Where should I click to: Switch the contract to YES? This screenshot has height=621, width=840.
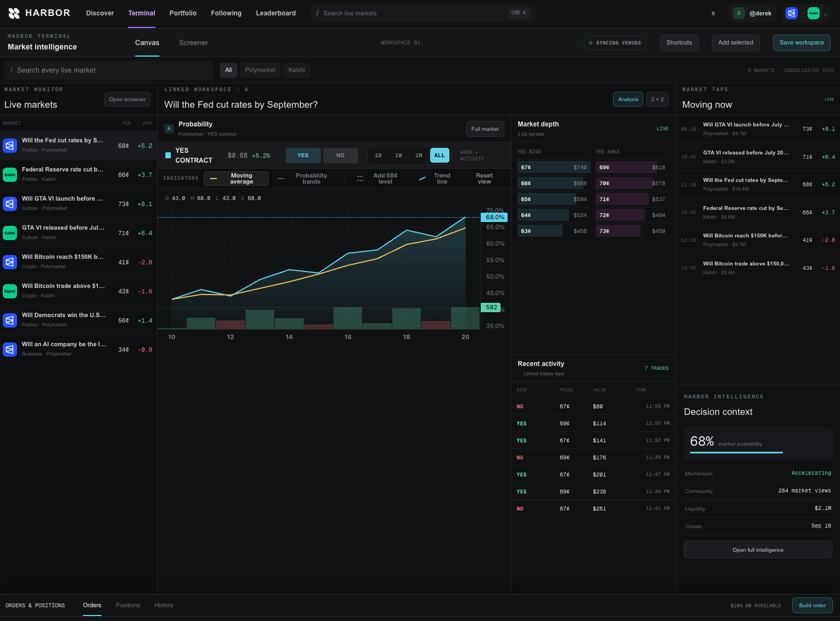click(x=303, y=156)
